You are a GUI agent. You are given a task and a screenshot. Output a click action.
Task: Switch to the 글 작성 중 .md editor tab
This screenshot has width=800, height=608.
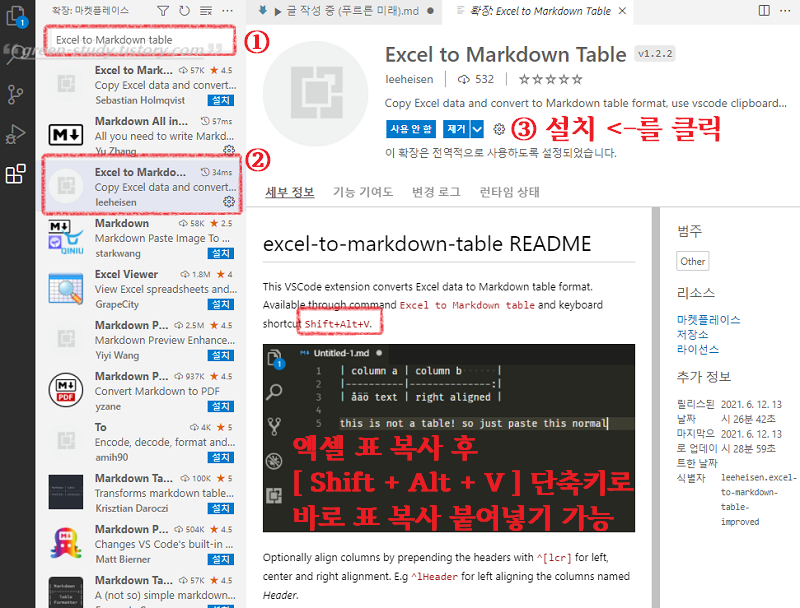pos(345,11)
